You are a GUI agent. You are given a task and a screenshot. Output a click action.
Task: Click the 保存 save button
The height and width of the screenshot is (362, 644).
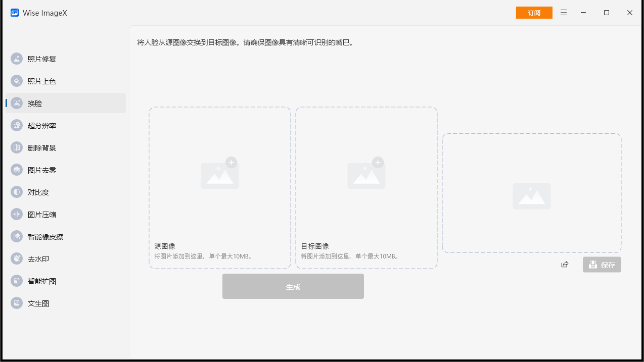click(602, 264)
